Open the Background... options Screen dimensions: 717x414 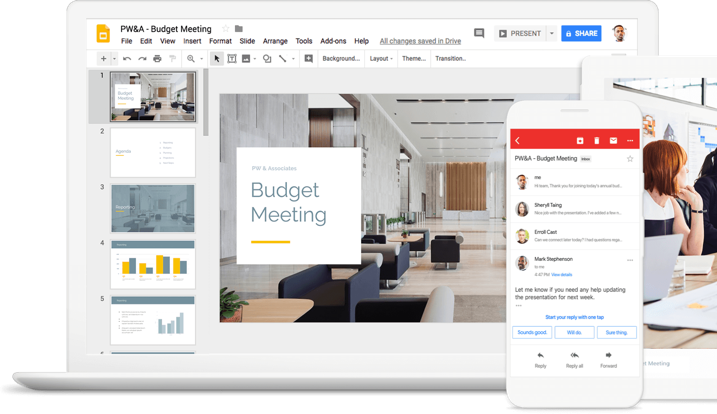pos(341,59)
